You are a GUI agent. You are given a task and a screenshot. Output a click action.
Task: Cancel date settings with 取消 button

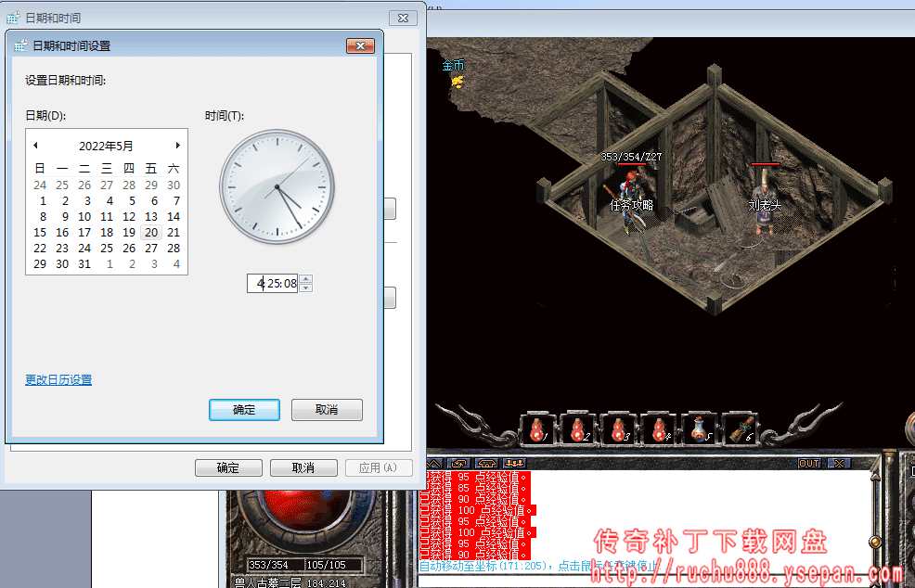coord(327,410)
